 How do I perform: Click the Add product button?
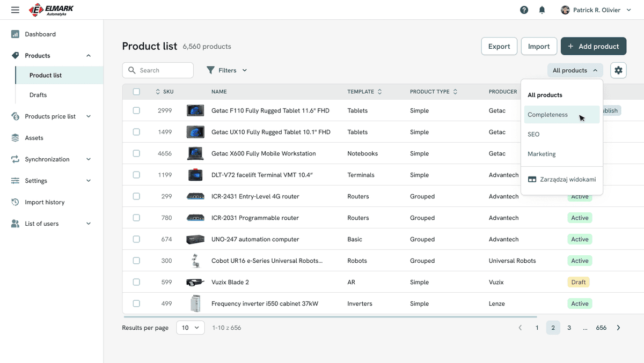594,46
